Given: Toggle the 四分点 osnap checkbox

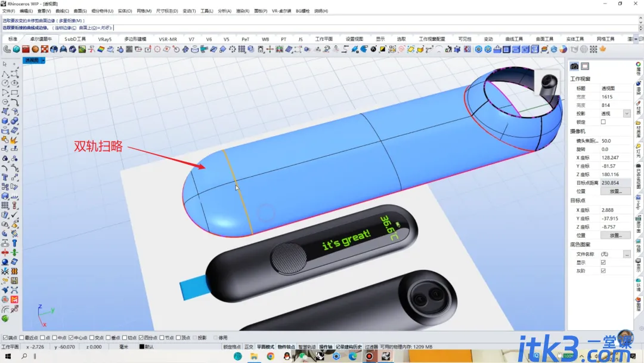Looking at the screenshot, I should click(x=141, y=338).
